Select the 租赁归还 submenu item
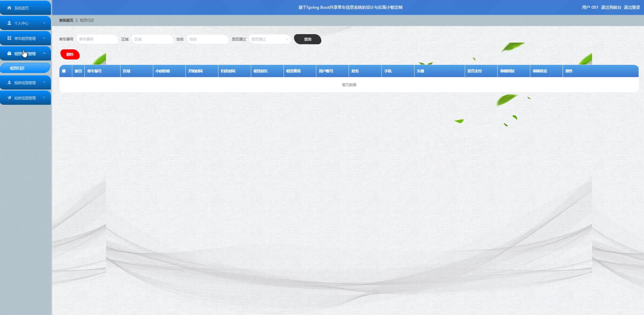This screenshot has height=315, width=644. 25,68
